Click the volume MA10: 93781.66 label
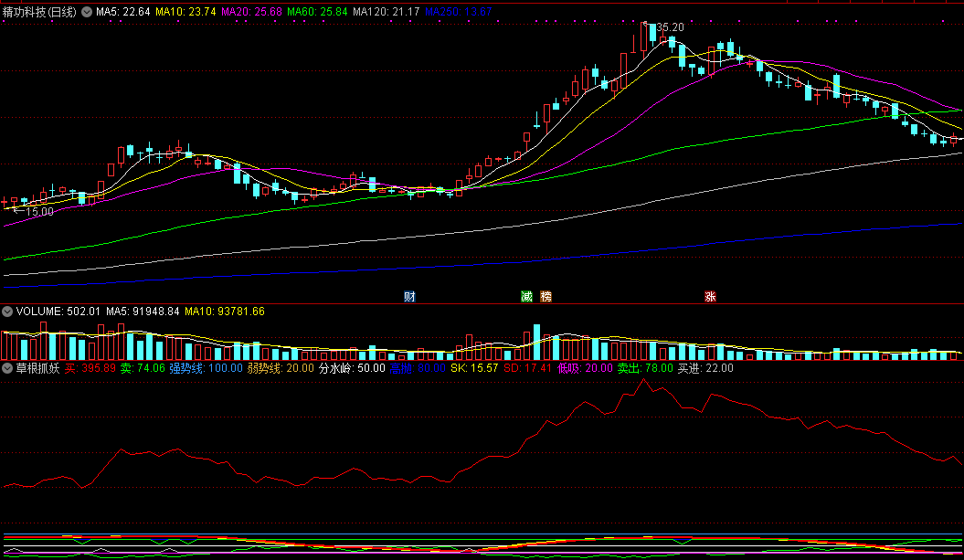Image resolution: width=964 pixels, height=560 pixels. [225, 312]
